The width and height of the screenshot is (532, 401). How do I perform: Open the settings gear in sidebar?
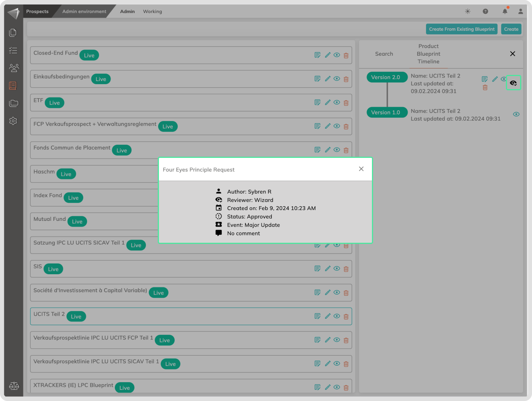(x=13, y=121)
